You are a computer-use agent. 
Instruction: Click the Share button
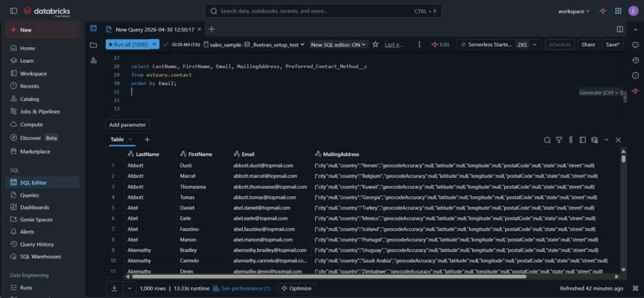588,45
